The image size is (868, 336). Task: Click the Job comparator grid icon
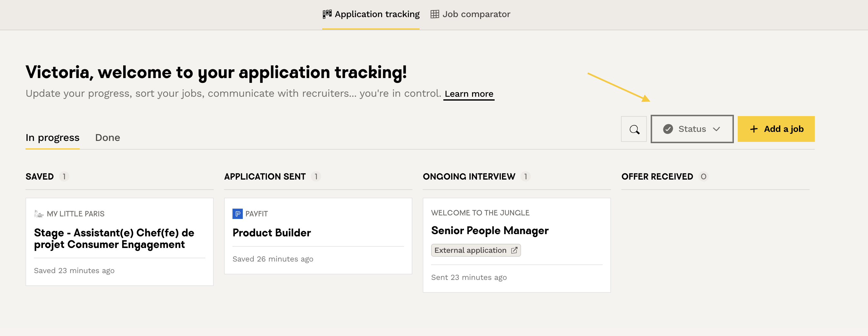[x=434, y=14]
